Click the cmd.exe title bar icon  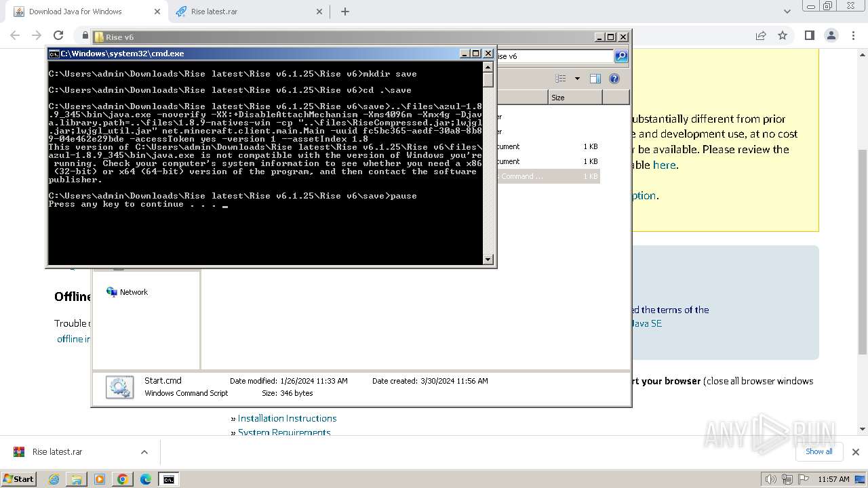pyautogui.click(x=54, y=54)
